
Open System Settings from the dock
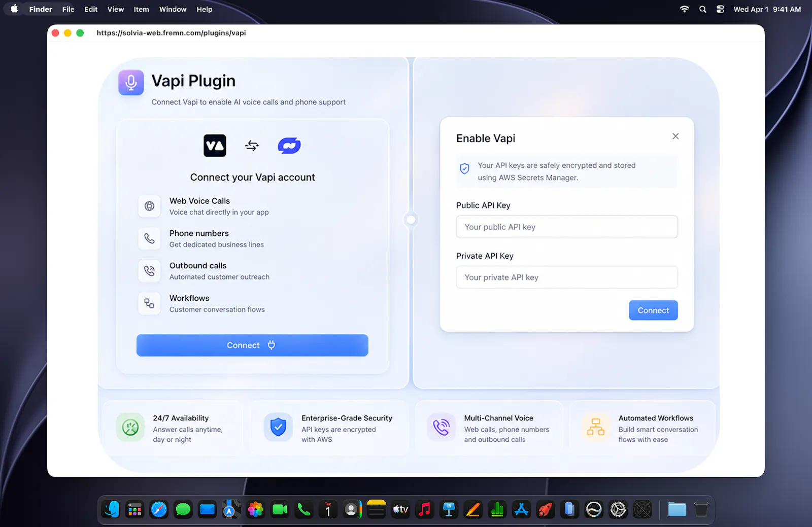pyautogui.click(x=618, y=509)
